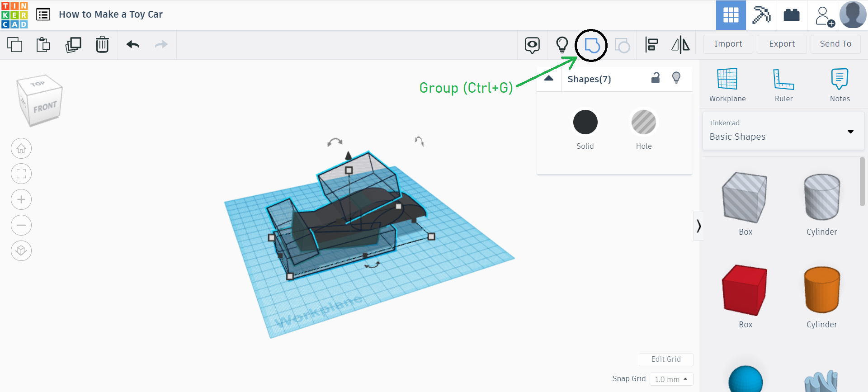
Task: Open the Basic Shapes category dropdown
Action: click(x=783, y=131)
